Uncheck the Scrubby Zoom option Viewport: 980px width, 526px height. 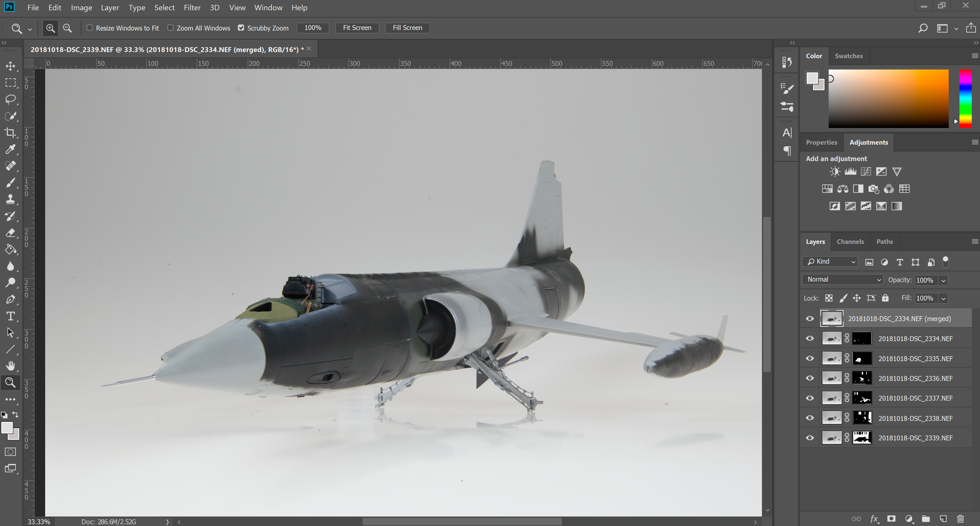(241, 28)
